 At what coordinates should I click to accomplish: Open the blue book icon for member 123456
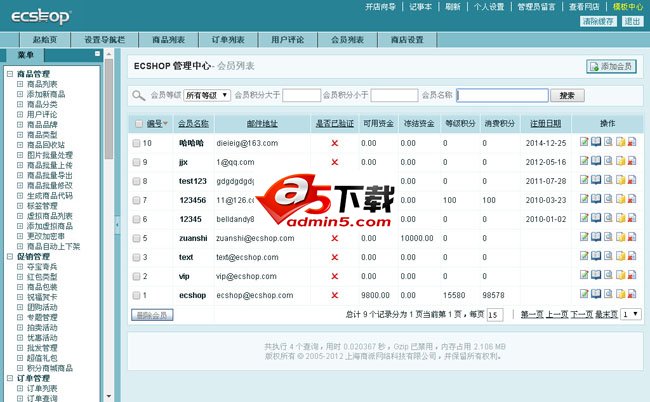point(596,199)
